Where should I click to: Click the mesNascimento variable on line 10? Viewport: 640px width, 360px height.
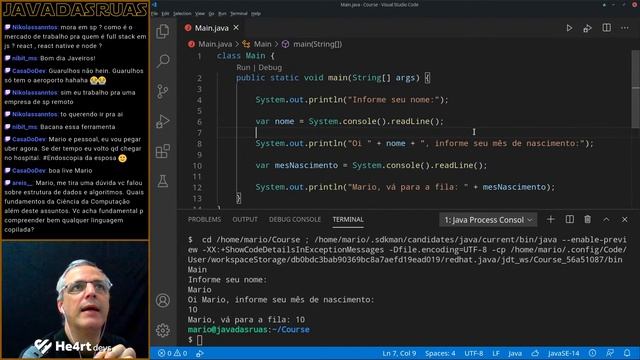pos(306,165)
